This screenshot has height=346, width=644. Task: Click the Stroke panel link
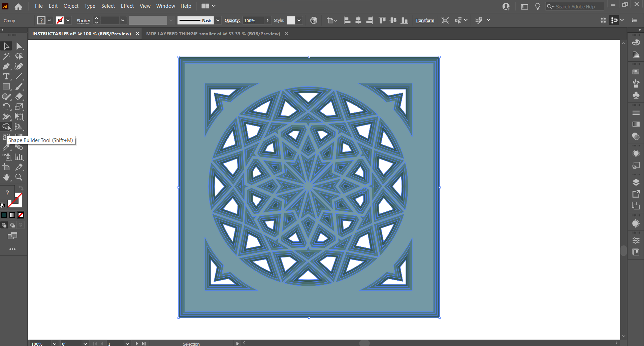[x=84, y=21]
